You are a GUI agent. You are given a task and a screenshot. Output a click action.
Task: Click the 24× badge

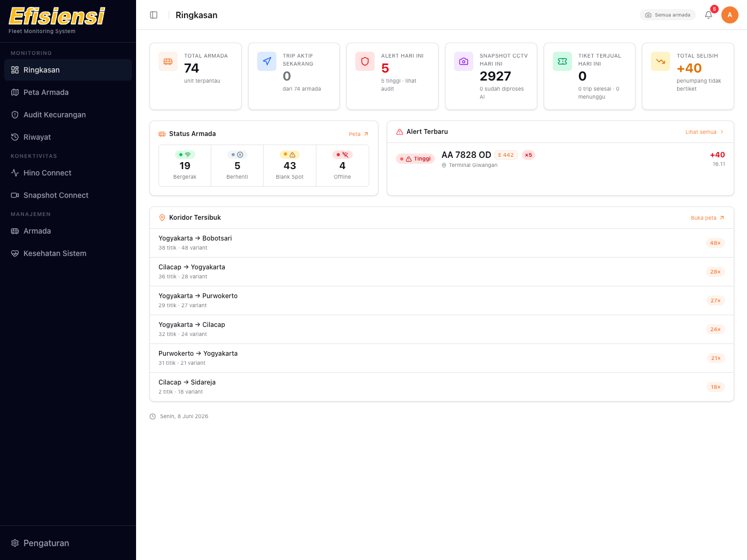coord(716,330)
